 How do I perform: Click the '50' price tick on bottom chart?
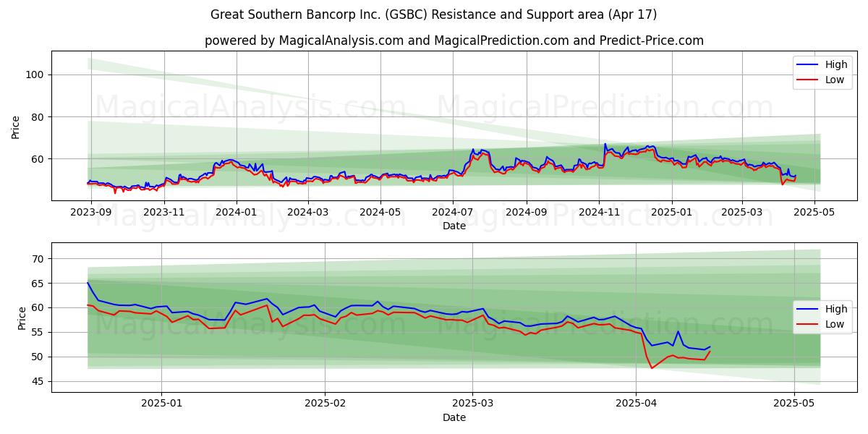(39, 357)
